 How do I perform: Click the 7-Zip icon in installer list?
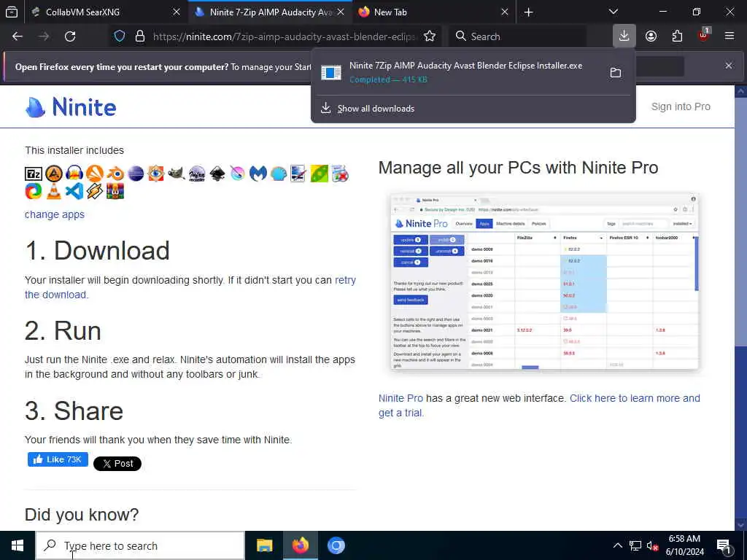[x=34, y=174]
